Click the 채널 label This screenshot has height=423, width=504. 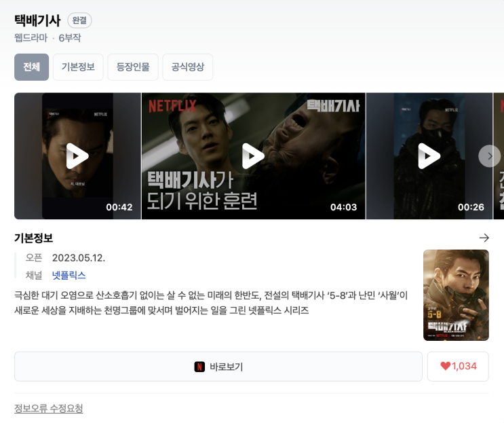point(34,276)
